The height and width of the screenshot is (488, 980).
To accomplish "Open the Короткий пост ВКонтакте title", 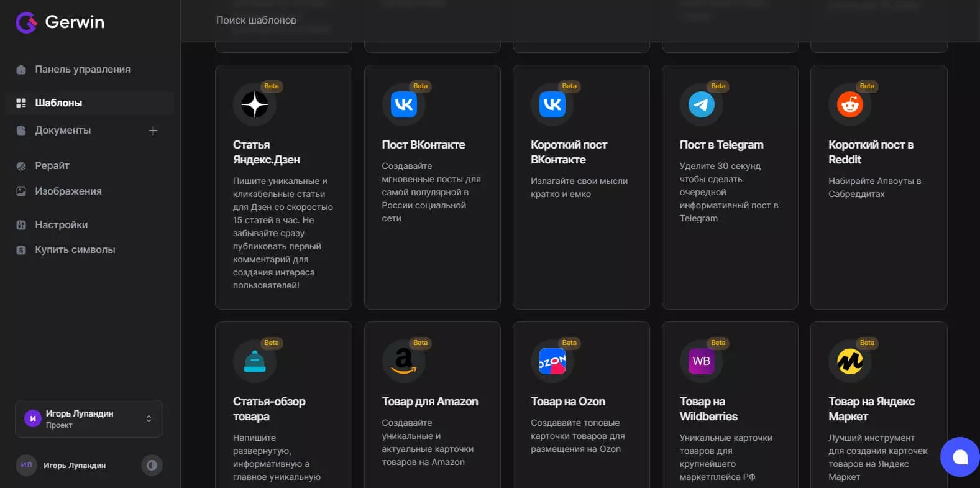I will click(569, 152).
